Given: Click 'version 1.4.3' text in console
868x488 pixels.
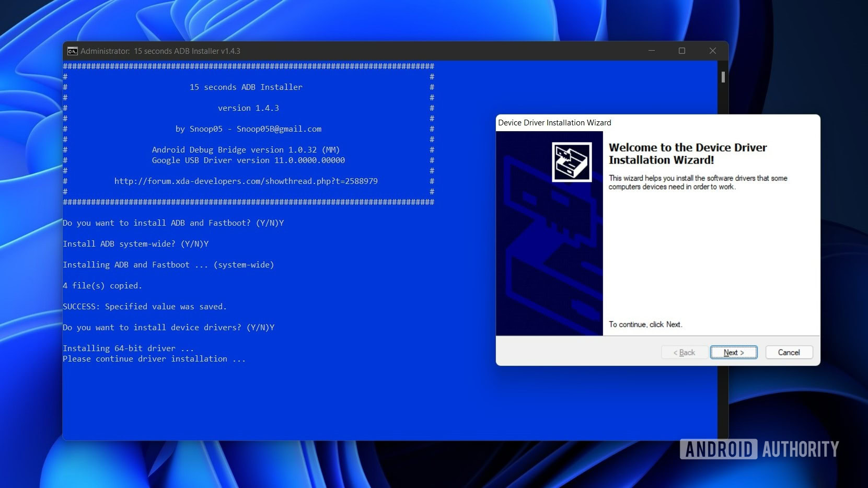Looking at the screenshot, I should coord(248,108).
